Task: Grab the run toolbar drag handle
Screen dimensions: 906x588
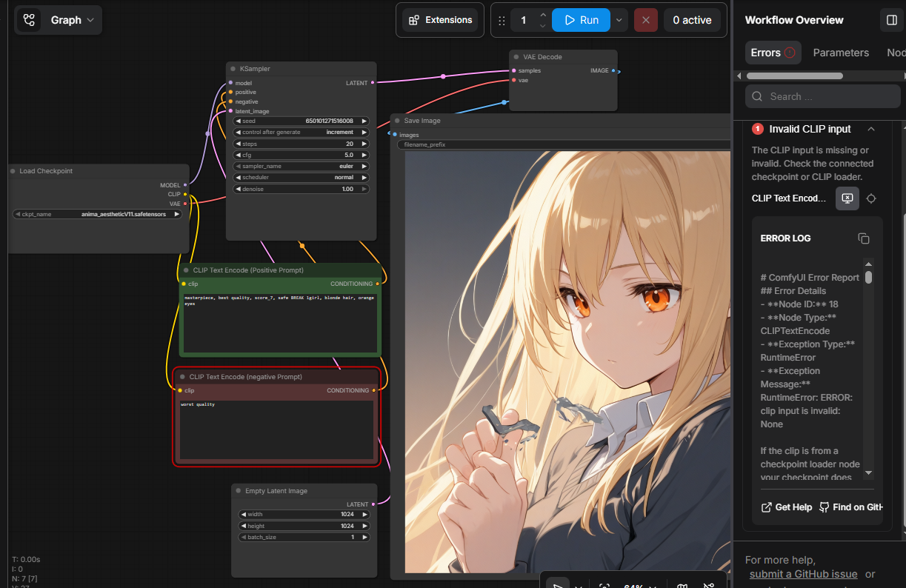Action: [x=502, y=20]
